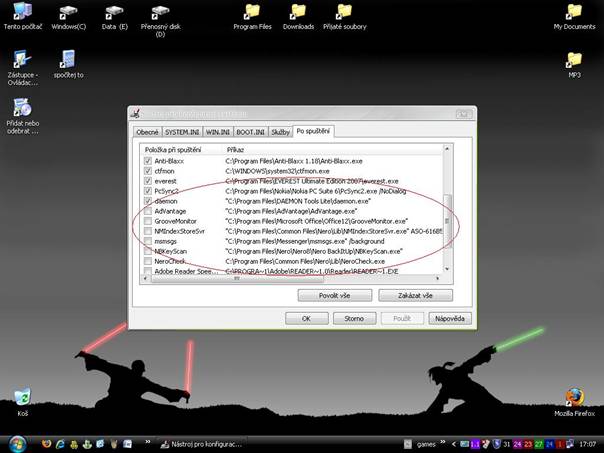Screen dimensions: 604x453
Task: Launch Internet Explorer from quick launch
Action: [60, 444]
